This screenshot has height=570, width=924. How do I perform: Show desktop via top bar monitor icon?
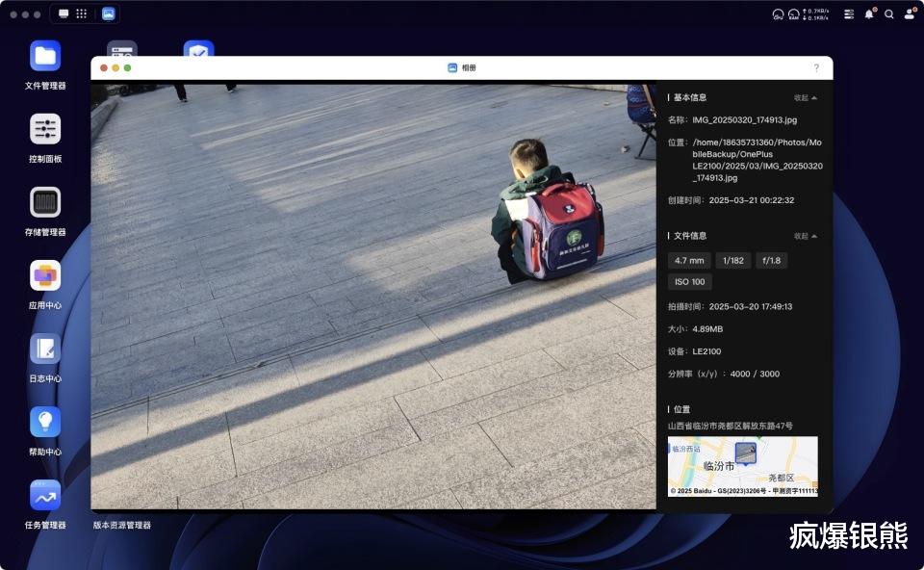click(x=64, y=13)
